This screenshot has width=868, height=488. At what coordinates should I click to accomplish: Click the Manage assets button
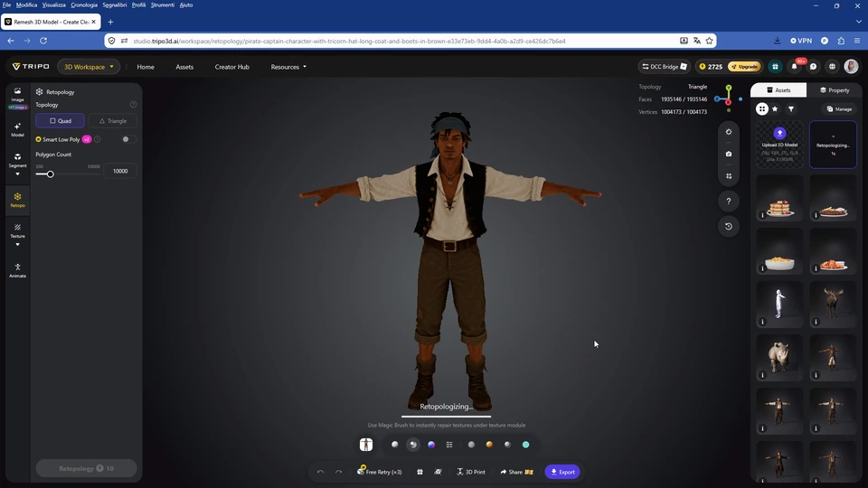(x=839, y=109)
